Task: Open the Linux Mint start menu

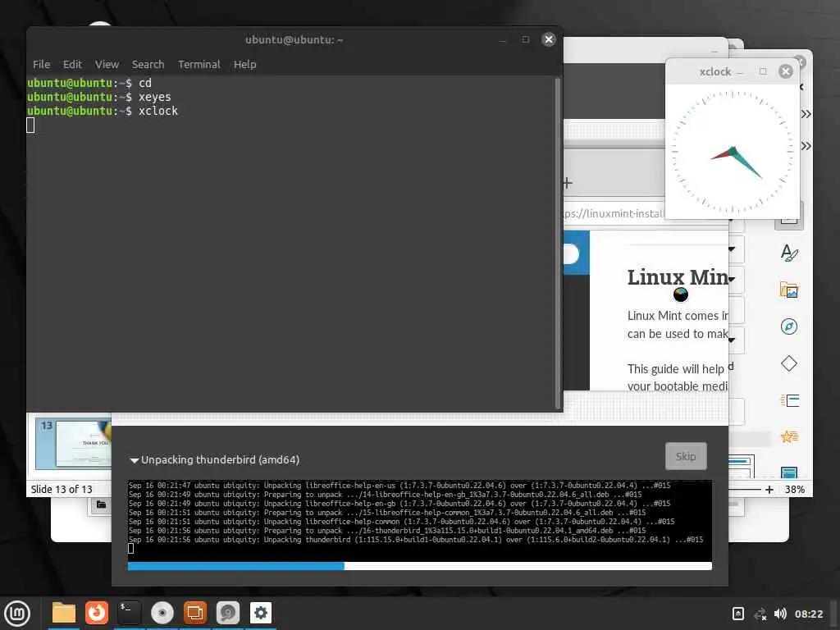Action: point(17,614)
